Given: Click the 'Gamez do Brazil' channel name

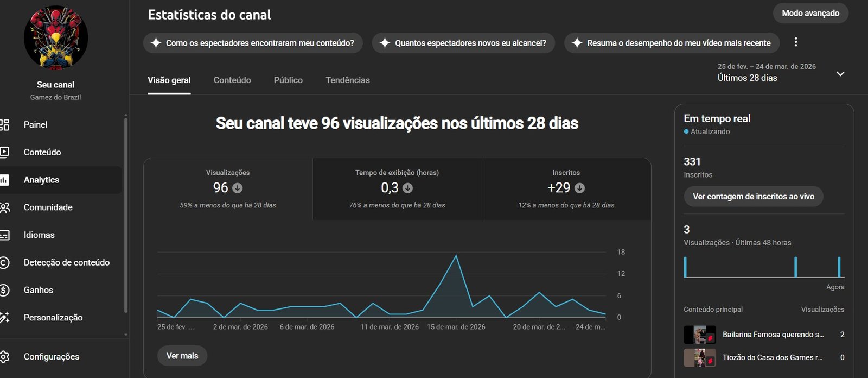Looking at the screenshot, I should 55,97.
